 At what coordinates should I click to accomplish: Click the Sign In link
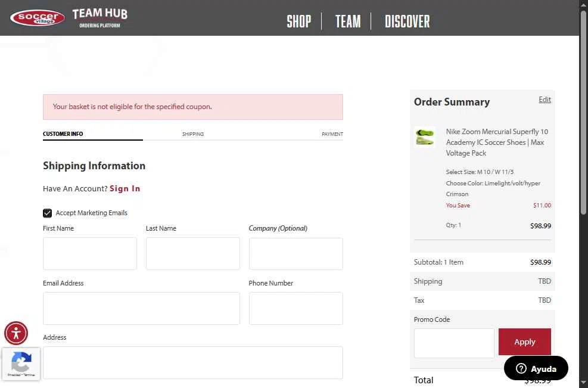coord(125,189)
